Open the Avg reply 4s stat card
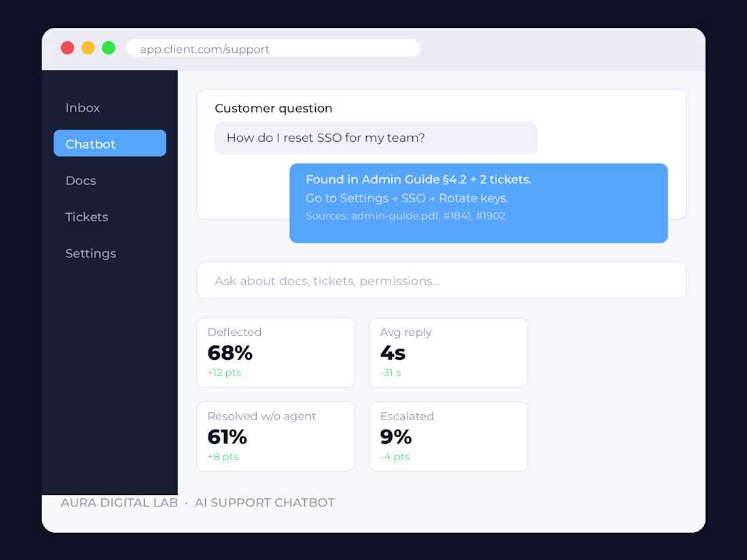Viewport: 747px width, 560px height. coord(448,352)
